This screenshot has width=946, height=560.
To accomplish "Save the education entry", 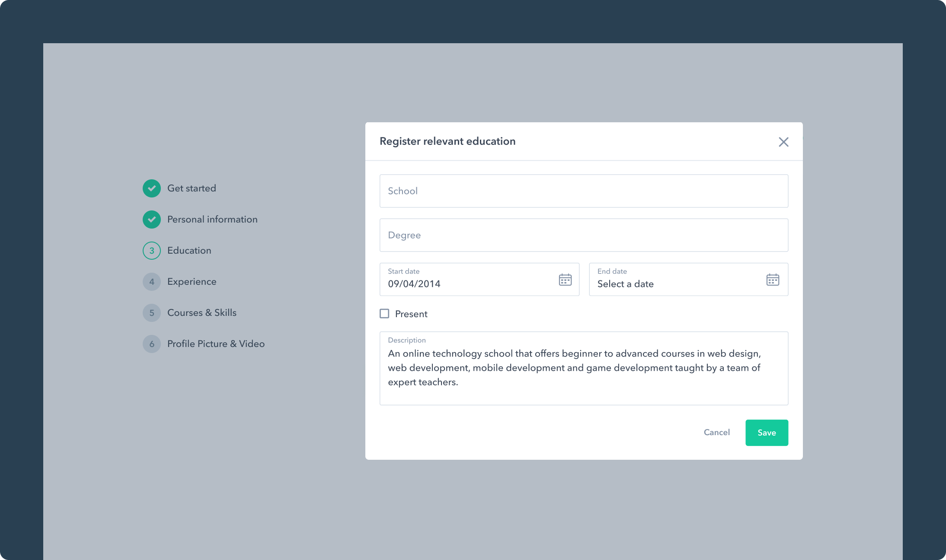I will pyautogui.click(x=766, y=432).
